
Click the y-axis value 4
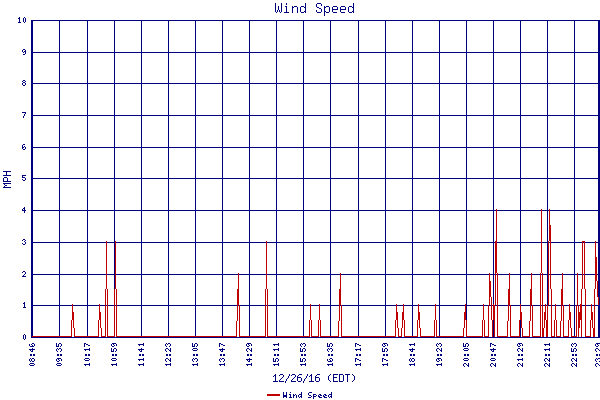tap(24, 210)
